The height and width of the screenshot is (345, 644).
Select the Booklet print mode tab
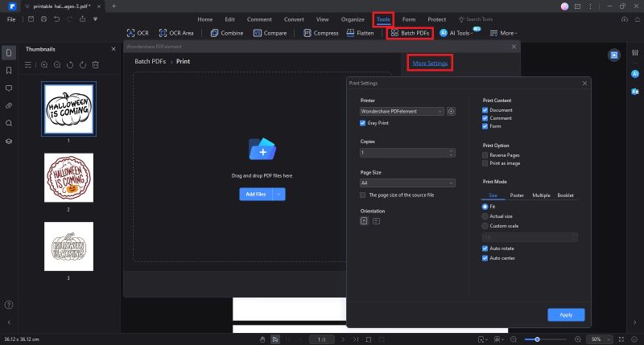tap(566, 195)
